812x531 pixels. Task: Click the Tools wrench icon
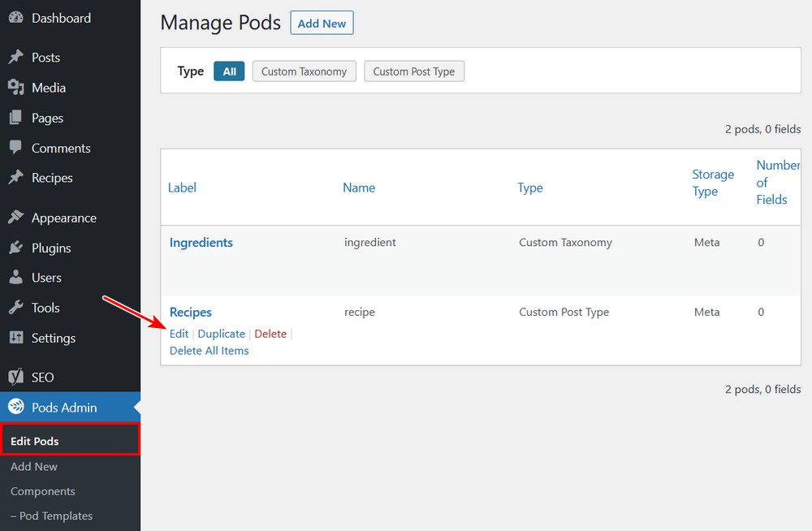pos(16,307)
